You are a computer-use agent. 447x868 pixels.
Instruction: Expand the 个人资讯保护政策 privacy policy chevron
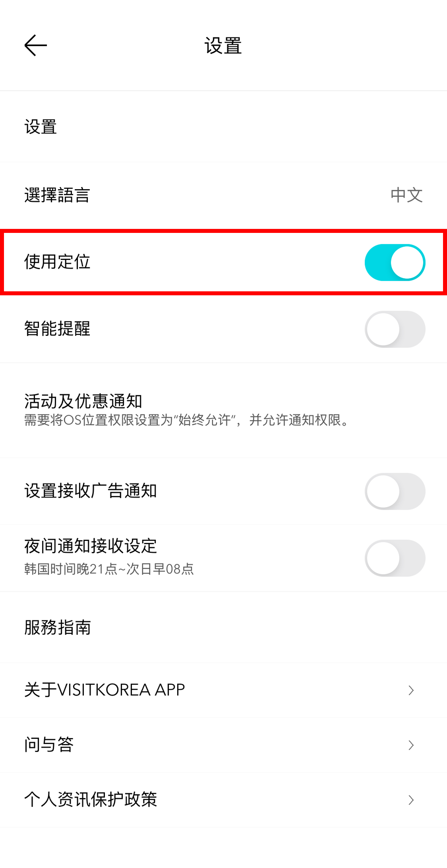411,800
